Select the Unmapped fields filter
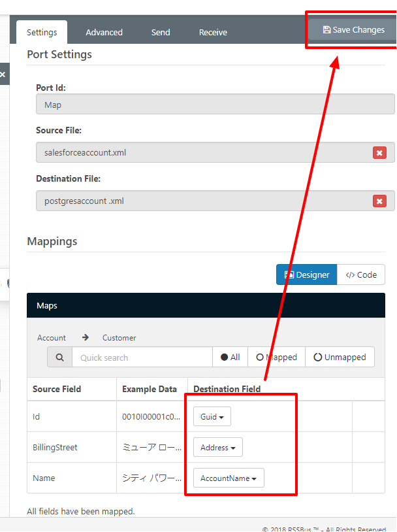This screenshot has width=397, height=532. [340, 357]
